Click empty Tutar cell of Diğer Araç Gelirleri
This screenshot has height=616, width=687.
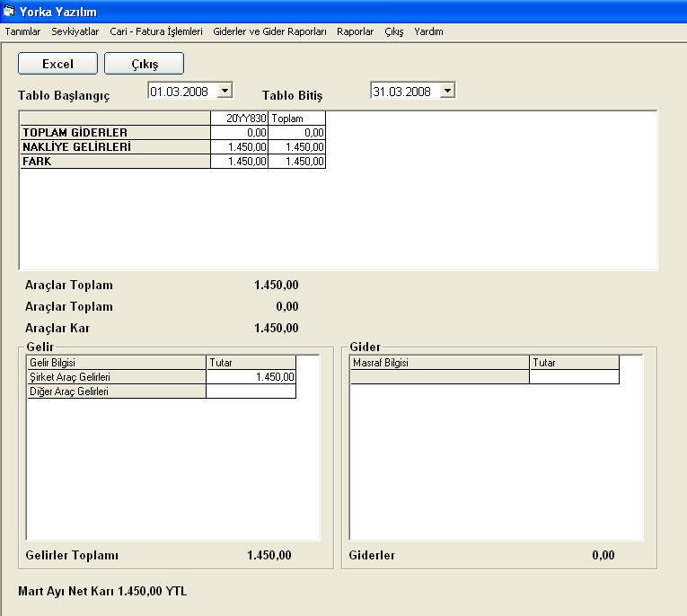[251, 392]
